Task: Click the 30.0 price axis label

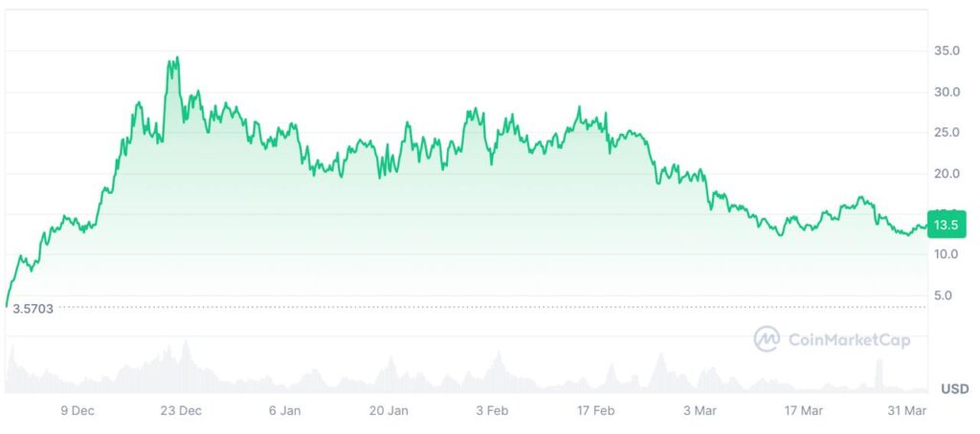Action: [x=948, y=92]
